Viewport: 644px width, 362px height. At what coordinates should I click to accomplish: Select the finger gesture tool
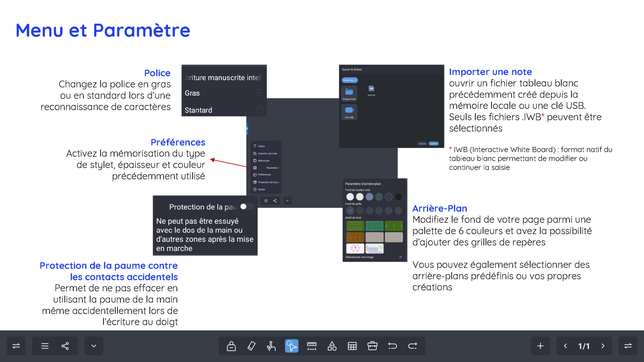[x=271, y=346]
